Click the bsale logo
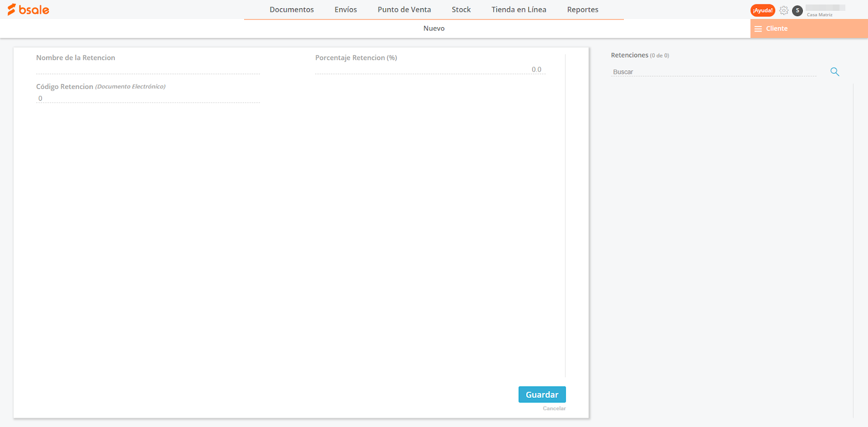Viewport: 868px width, 427px height. (x=28, y=10)
